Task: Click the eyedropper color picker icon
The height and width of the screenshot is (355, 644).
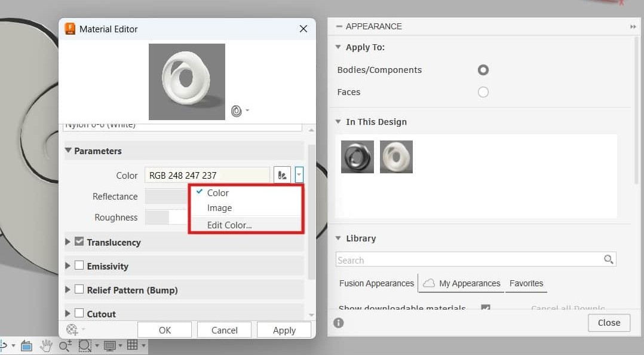Action: click(282, 175)
